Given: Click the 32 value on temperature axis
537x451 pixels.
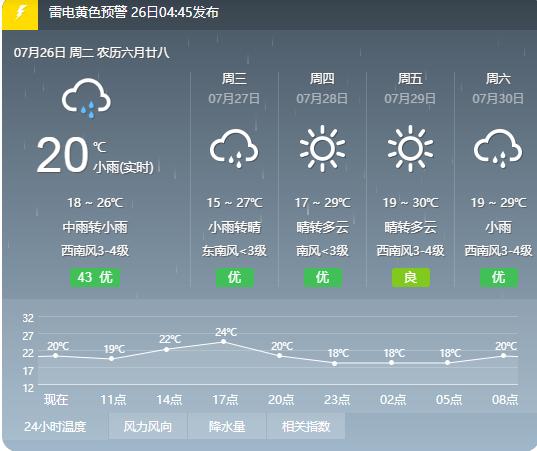Looking at the screenshot, I should click(x=28, y=318).
